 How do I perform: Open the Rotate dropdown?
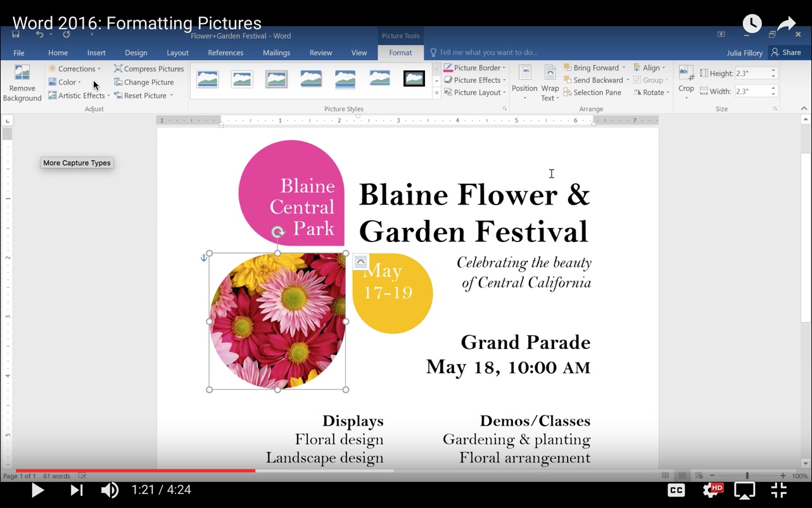pos(651,92)
